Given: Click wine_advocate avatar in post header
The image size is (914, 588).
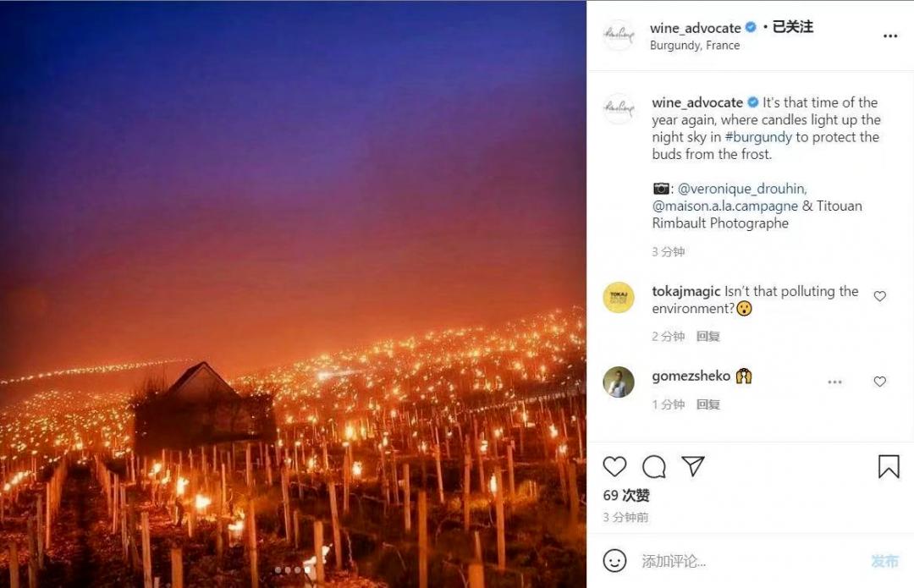Looking at the screenshot, I should (x=619, y=36).
